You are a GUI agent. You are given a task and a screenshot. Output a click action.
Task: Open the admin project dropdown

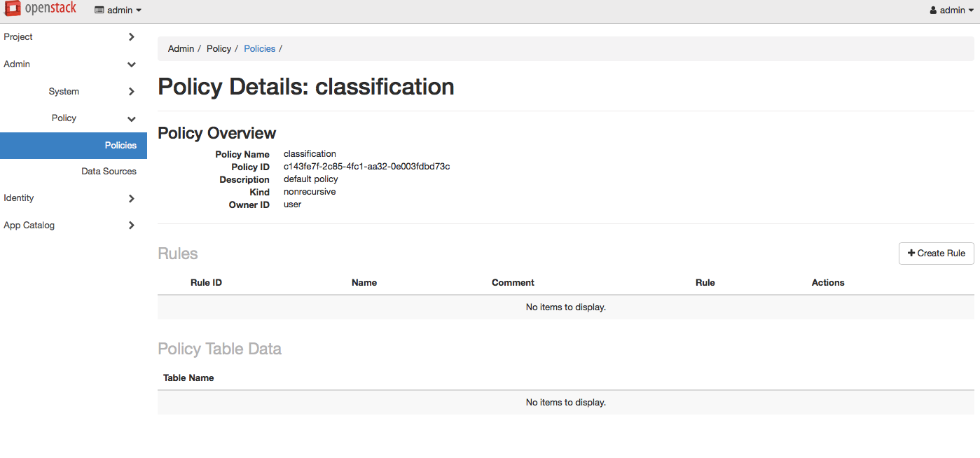click(x=118, y=11)
